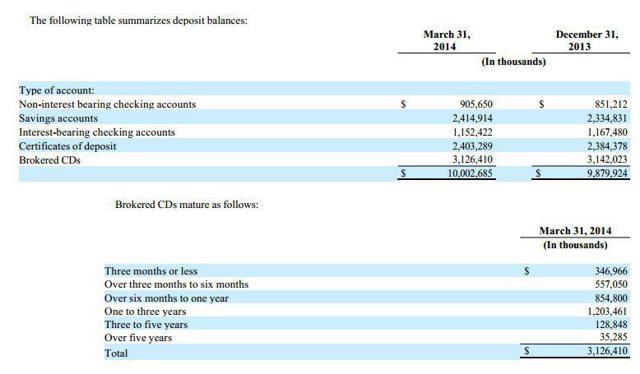
Task: Click Interest-bearing checking accounts label
Action: 97,132
